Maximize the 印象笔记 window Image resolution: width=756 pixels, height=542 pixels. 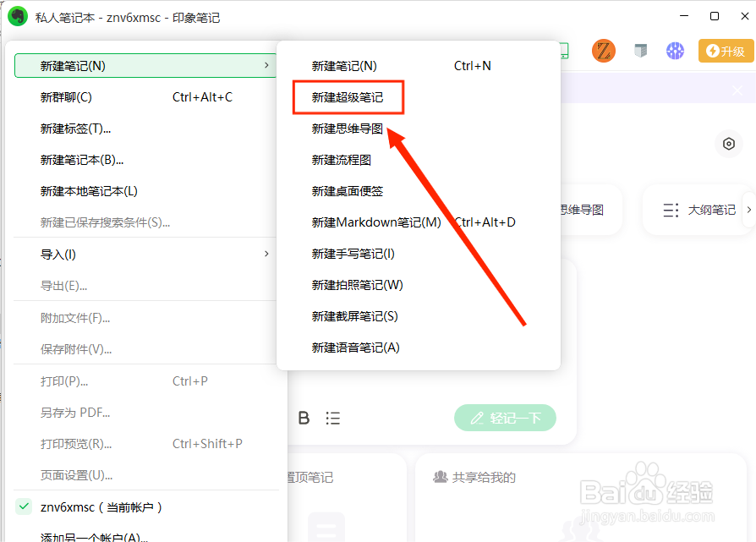pyautogui.click(x=715, y=16)
